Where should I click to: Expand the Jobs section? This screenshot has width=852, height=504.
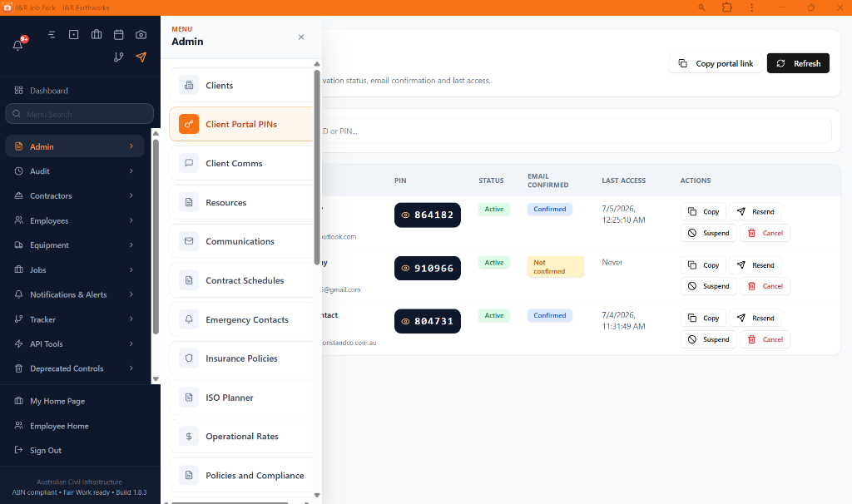click(x=75, y=270)
